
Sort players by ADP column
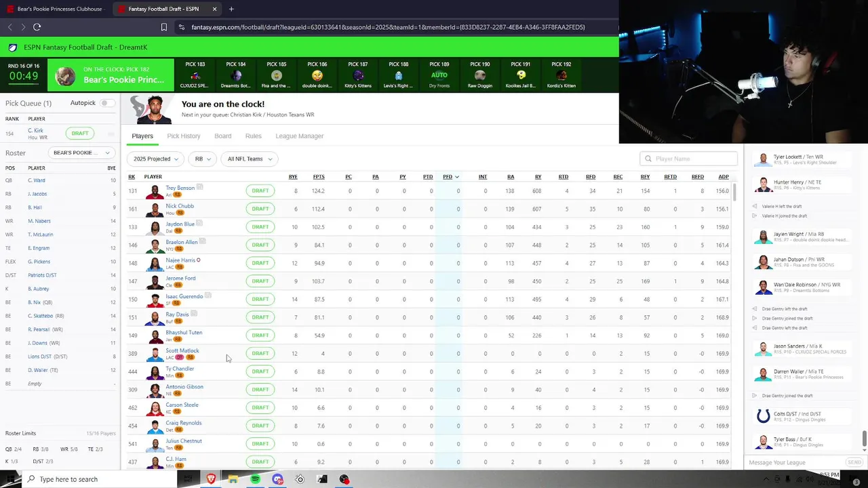click(x=724, y=177)
